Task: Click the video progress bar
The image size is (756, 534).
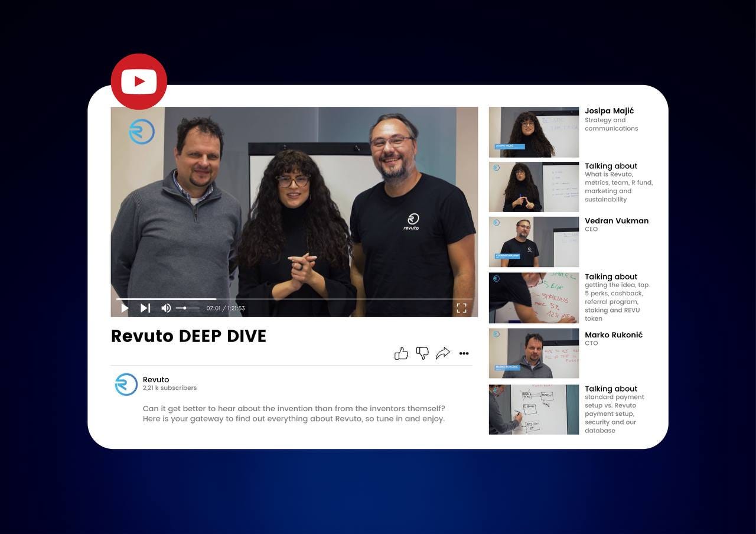Action: (294, 299)
